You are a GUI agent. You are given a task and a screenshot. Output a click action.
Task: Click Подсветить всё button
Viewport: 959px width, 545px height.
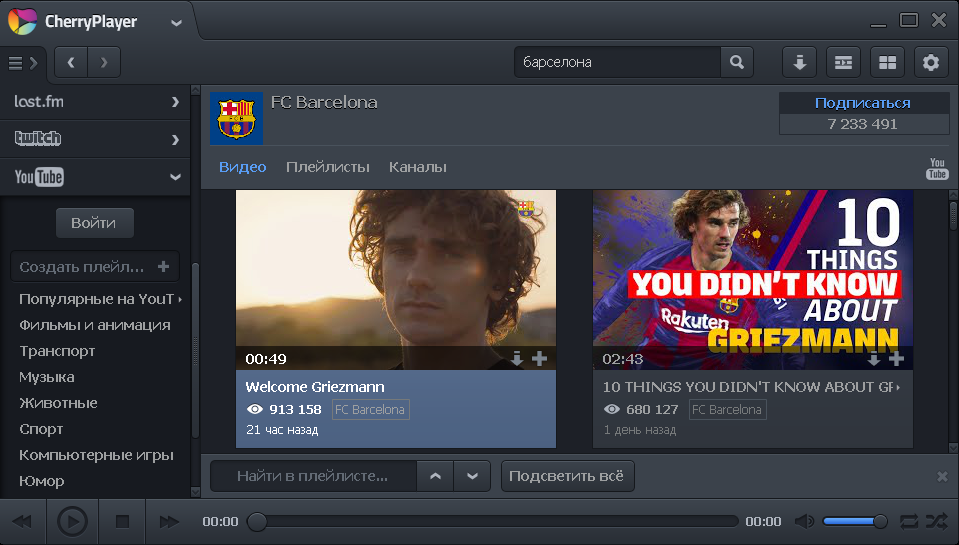568,476
